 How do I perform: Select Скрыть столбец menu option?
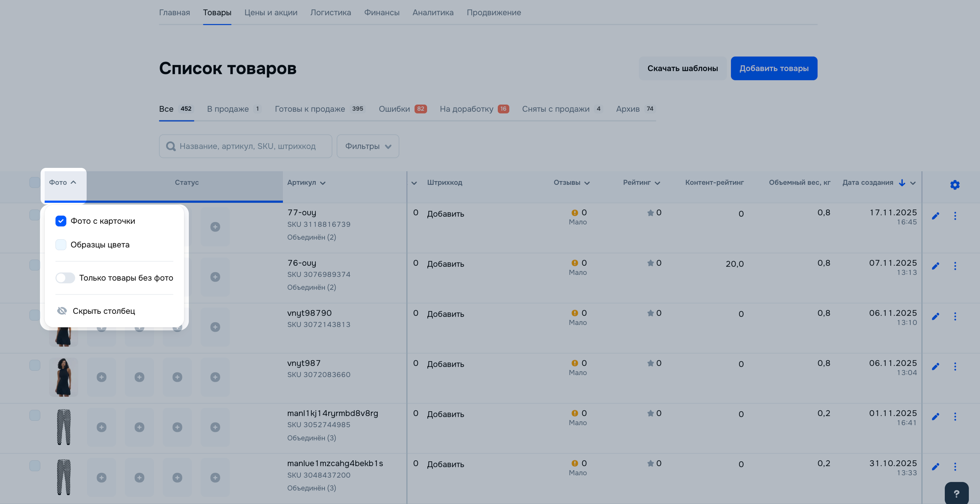pyautogui.click(x=104, y=311)
